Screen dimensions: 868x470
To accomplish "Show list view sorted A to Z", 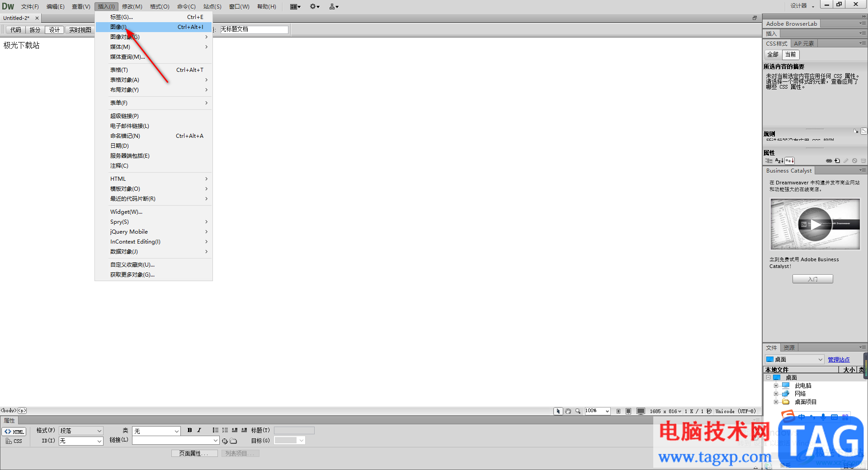I will [x=779, y=160].
